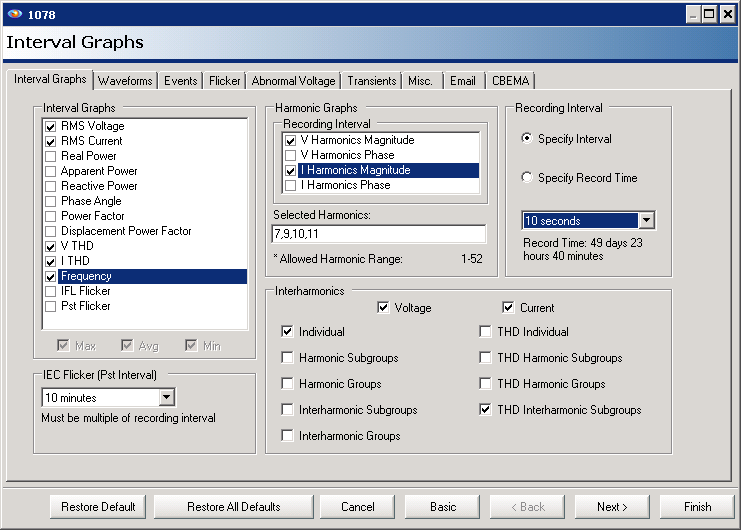
Task: Choose Specify Record Time option
Action: tap(526, 177)
